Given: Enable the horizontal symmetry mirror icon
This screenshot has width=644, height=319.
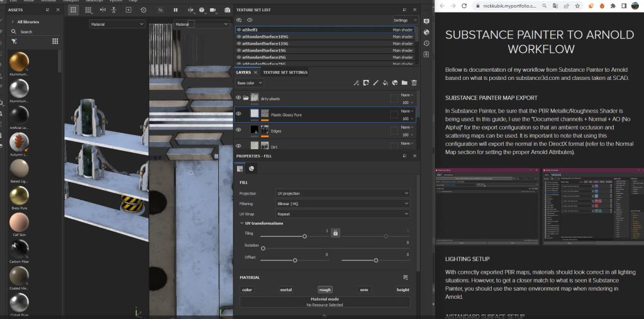Looking at the screenshot, I should 103,10.
